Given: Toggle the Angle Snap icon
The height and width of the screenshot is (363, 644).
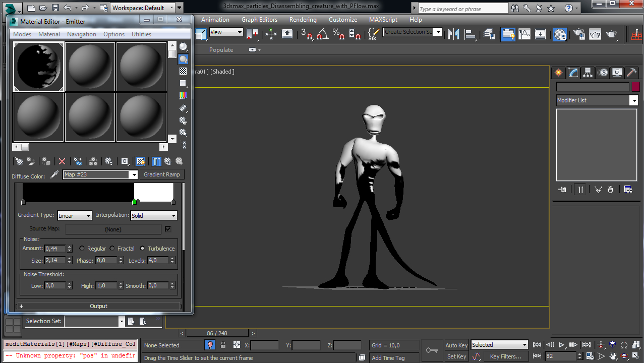Looking at the screenshot, I should (x=323, y=34).
